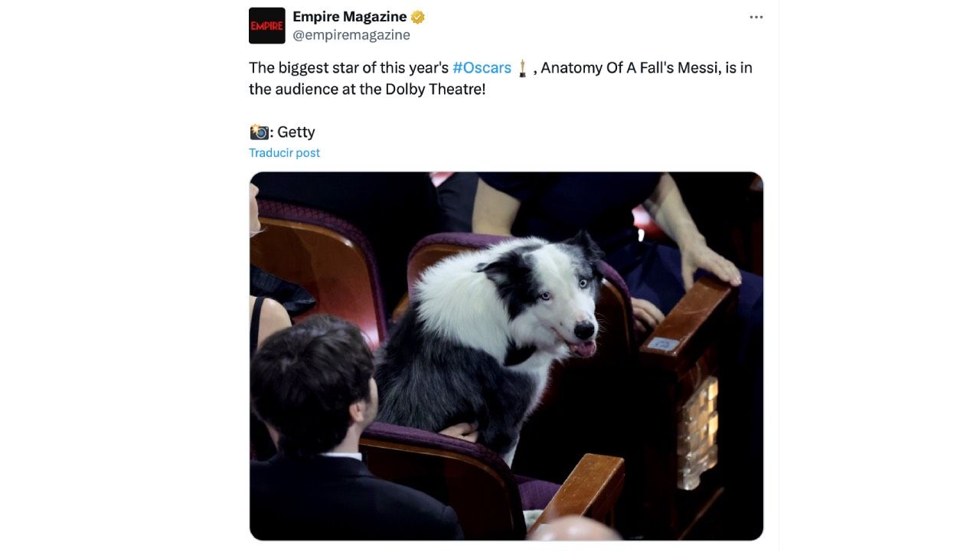Click the Oscar statuette emoji
The image size is (980, 551).
(522, 68)
